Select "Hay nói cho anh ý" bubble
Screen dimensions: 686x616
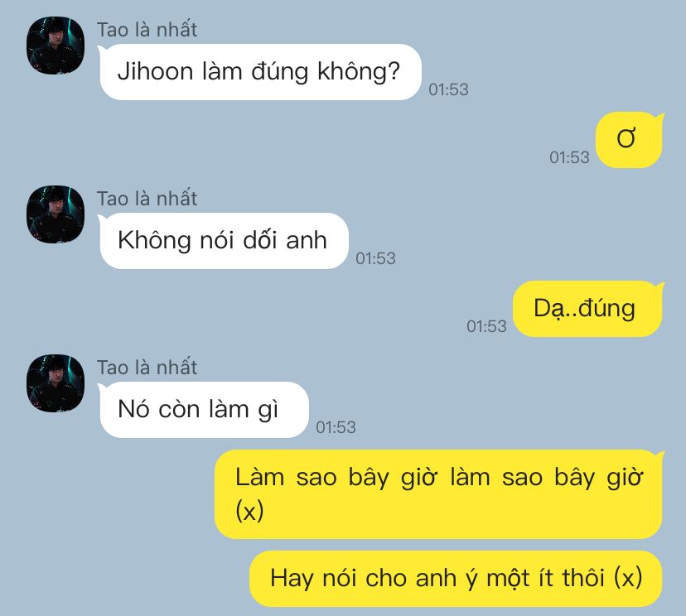pos(457,579)
